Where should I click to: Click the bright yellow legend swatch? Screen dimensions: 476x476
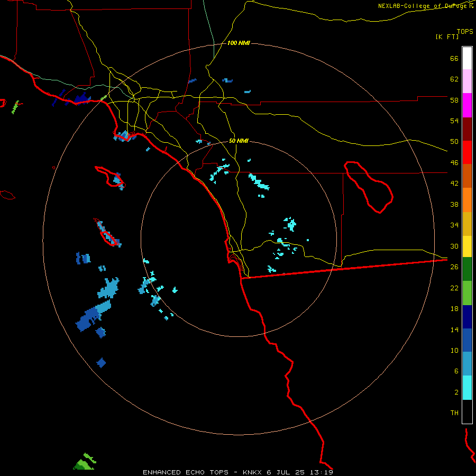[467, 246]
